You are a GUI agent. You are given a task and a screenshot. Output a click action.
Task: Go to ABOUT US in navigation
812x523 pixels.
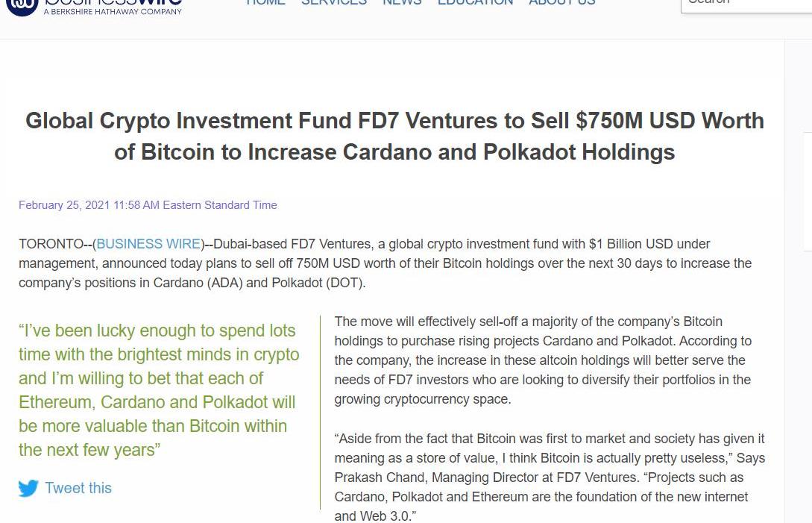click(562, 2)
